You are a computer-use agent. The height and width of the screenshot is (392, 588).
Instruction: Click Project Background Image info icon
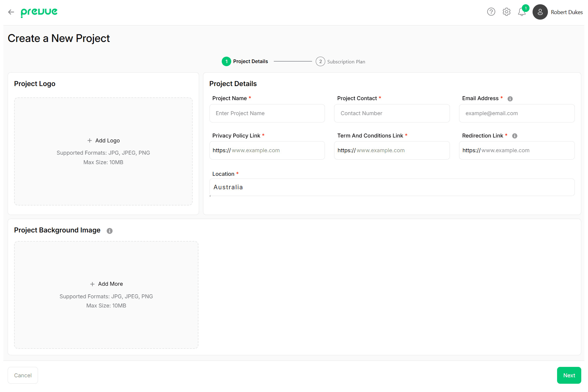pyautogui.click(x=110, y=231)
